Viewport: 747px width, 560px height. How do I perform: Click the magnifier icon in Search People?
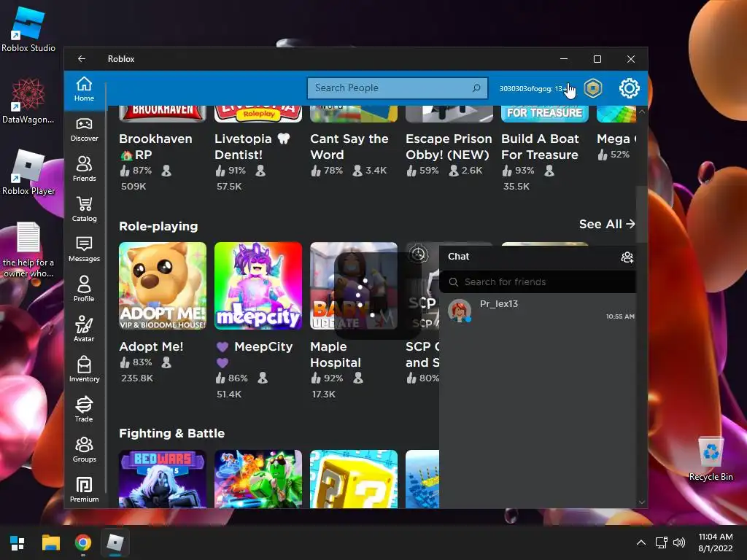[476, 88]
